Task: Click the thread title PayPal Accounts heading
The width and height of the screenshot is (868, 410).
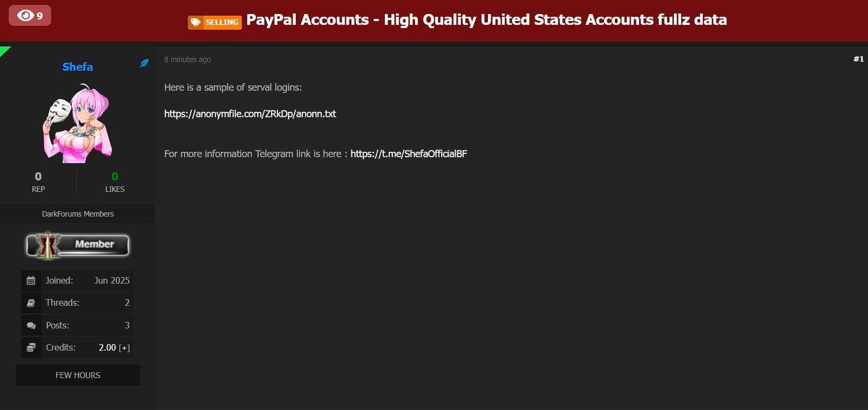Action: 486,20
